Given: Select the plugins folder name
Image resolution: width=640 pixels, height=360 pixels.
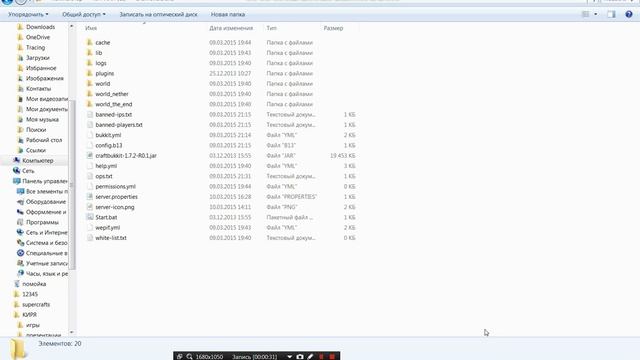Looking at the screenshot, I should pos(104,73).
